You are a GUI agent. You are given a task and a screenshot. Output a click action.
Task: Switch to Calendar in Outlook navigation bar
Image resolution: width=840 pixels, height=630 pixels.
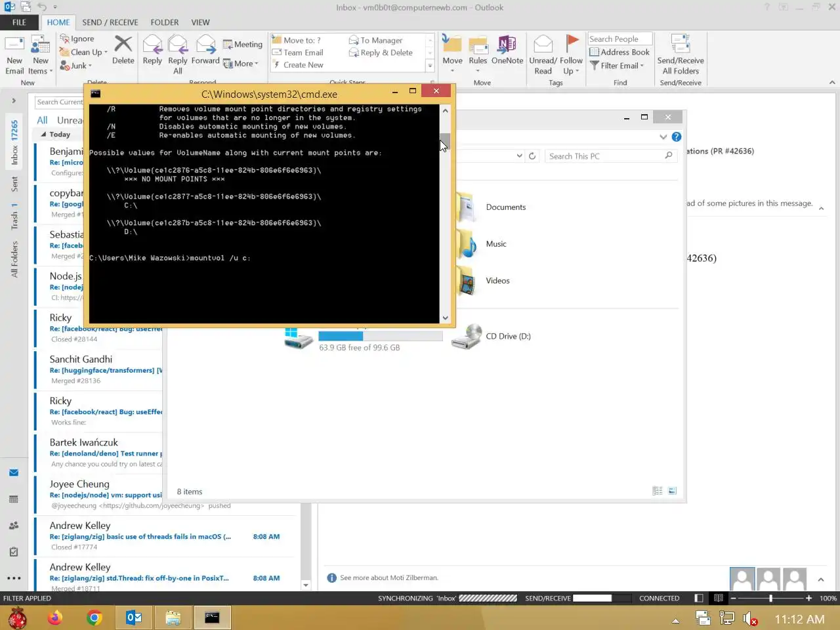click(x=14, y=499)
